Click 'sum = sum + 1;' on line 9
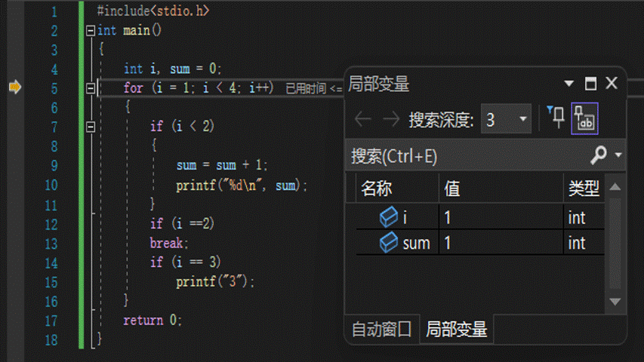644x362 pixels. tap(222, 165)
